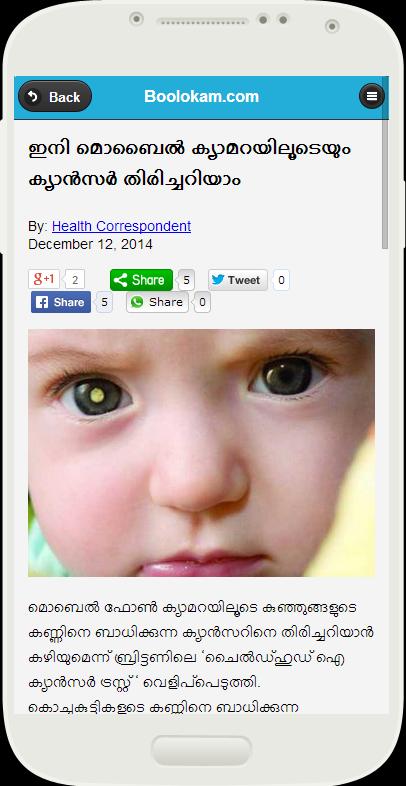
Task: Click the green Share button
Action: 141,280
